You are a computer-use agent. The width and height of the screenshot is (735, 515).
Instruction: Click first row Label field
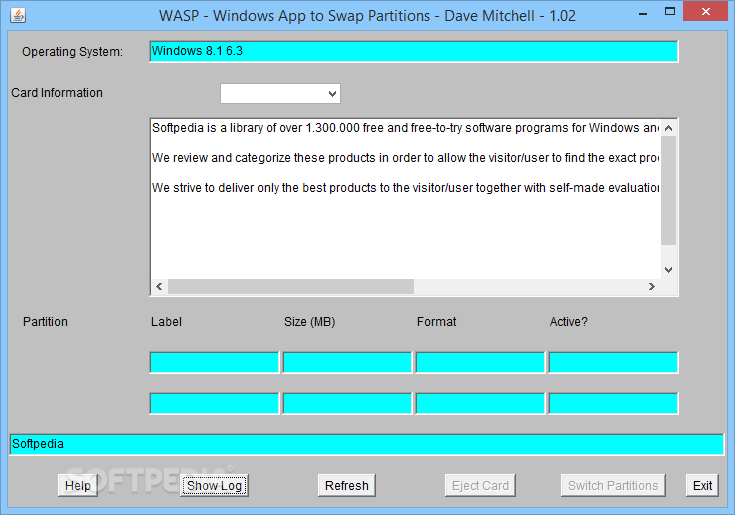click(x=214, y=363)
